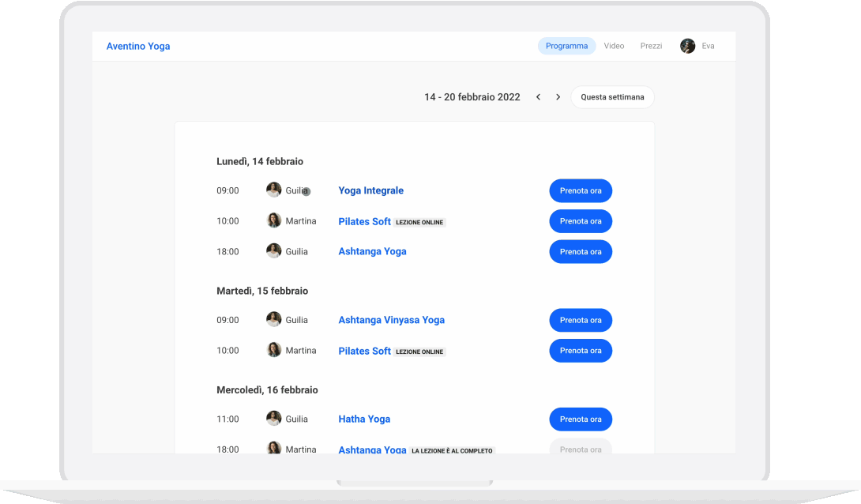This screenshot has height=504, width=861.
Task: Click Guilia's avatar for 09:00 Yoga Integrale
Action: (x=274, y=190)
